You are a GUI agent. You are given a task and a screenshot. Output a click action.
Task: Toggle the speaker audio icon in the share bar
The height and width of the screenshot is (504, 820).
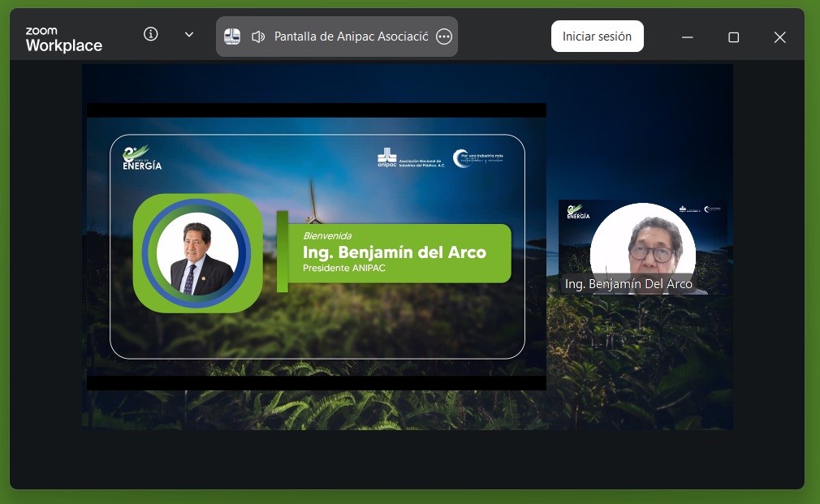coord(258,37)
